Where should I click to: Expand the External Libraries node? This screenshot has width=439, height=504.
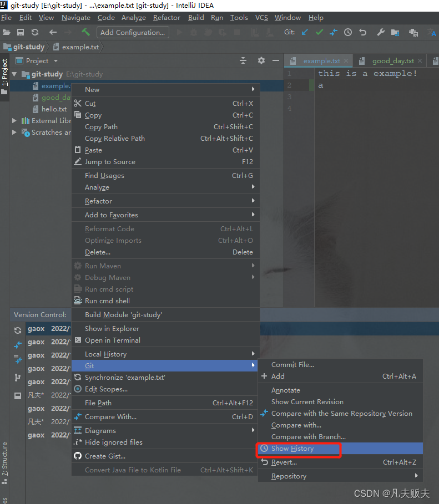[14, 121]
